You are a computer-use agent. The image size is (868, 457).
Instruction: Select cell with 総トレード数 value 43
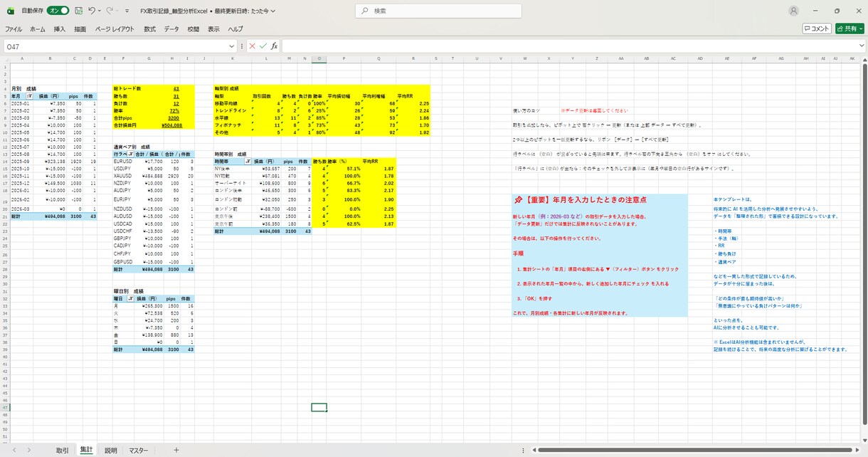[176, 88]
